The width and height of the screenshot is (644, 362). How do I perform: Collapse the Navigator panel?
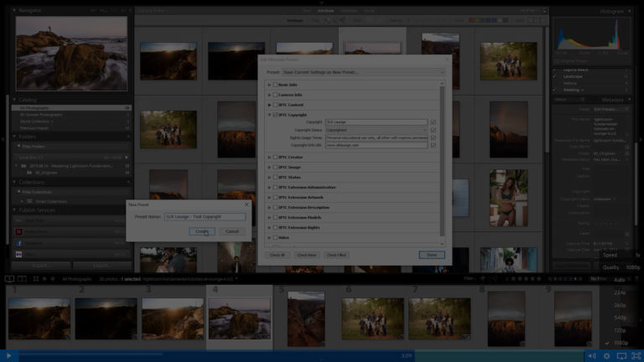pyautogui.click(x=14, y=10)
